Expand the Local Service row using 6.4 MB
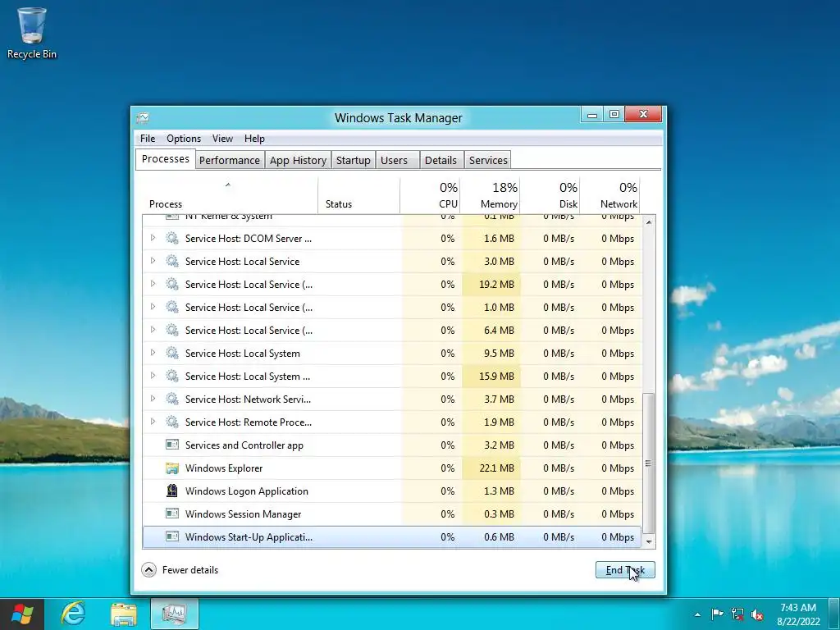The width and height of the screenshot is (840, 630). coord(153,330)
